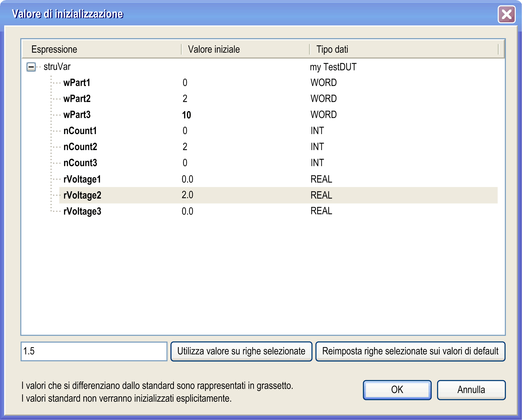Collapse the struVar tree node
The width and height of the screenshot is (522, 420).
tap(31, 67)
